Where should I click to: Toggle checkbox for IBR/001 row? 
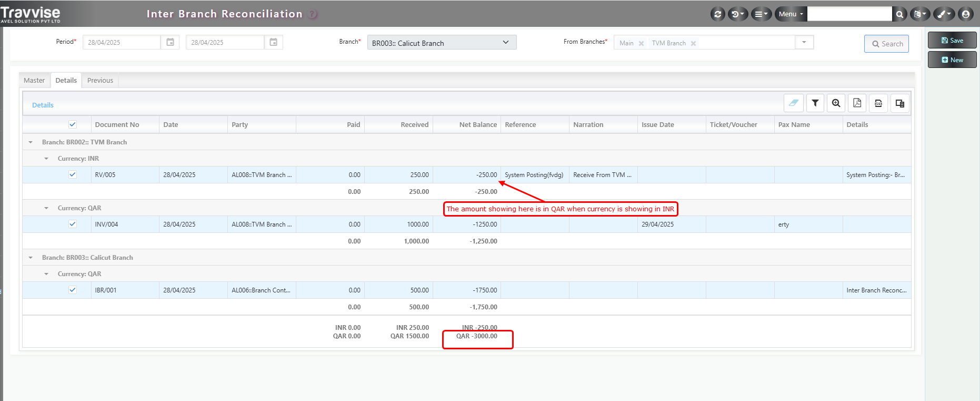(73, 290)
